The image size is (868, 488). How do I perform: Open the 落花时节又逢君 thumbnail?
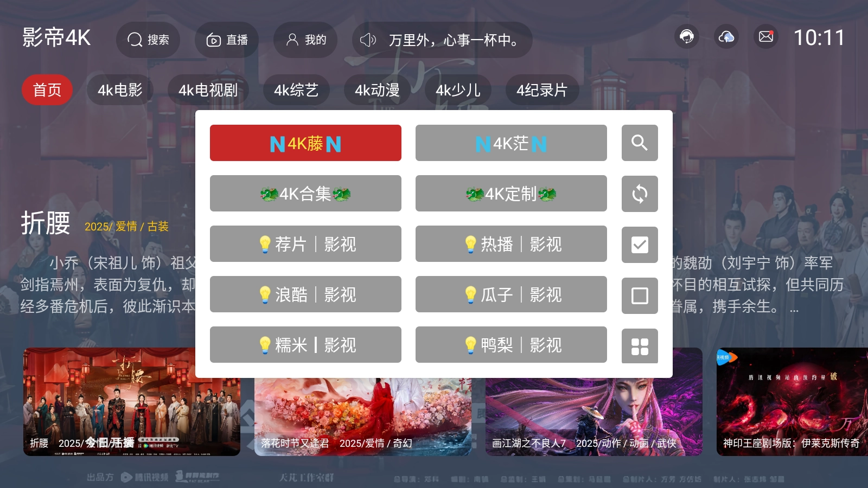(x=363, y=417)
